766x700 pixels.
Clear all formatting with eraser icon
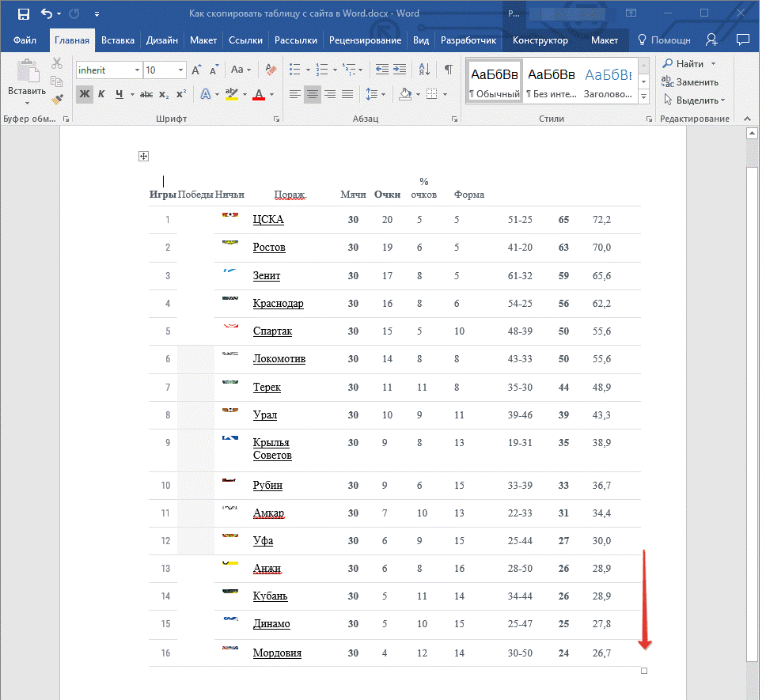click(x=271, y=70)
